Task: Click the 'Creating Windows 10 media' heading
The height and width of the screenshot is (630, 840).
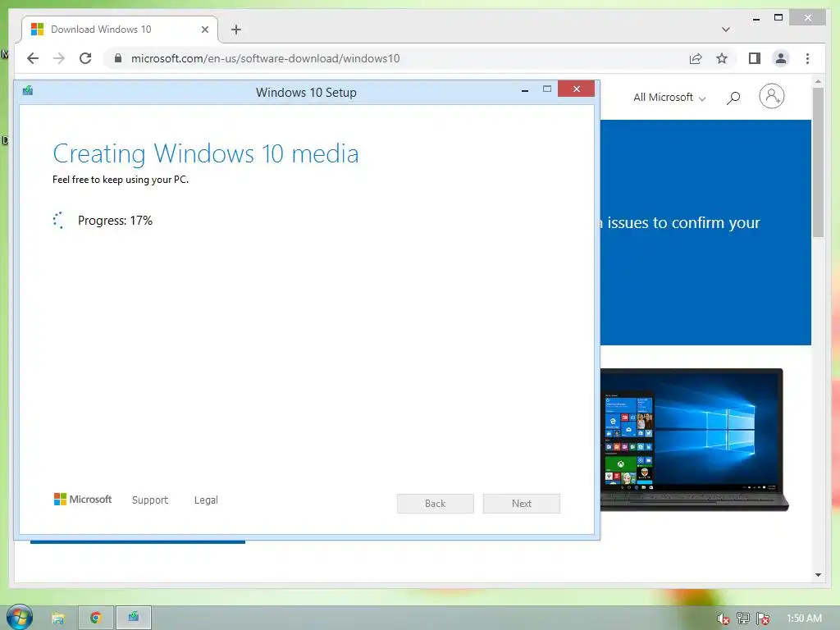Action: tap(206, 153)
